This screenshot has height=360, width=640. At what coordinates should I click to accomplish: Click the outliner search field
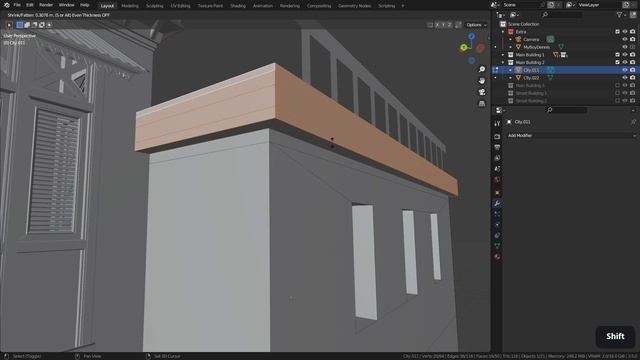tap(562, 15)
